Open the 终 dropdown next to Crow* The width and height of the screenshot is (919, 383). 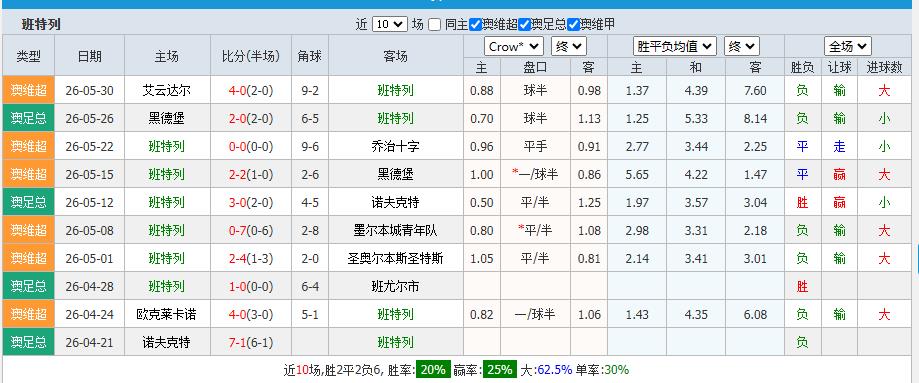[569, 47]
